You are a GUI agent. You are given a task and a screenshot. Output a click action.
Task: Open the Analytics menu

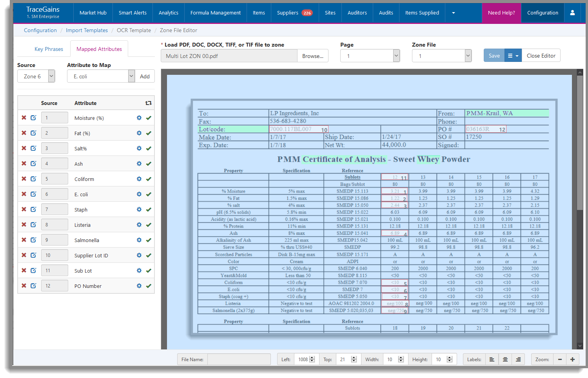pyautogui.click(x=169, y=13)
